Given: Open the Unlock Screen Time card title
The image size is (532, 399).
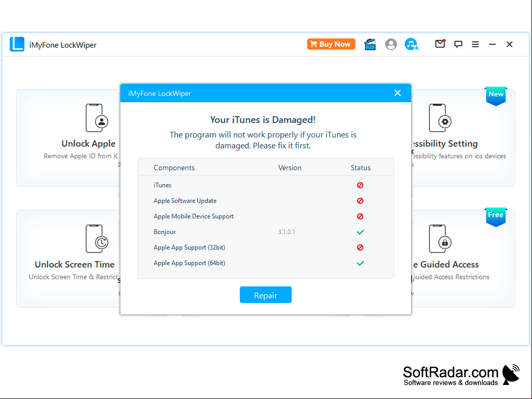Looking at the screenshot, I should (x=75, y=265).
